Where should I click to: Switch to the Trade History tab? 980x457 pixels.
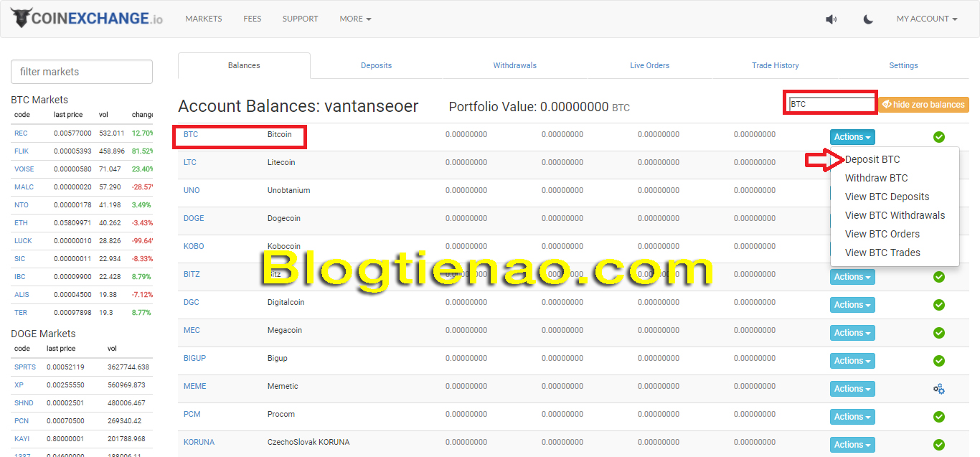point(775,65)
